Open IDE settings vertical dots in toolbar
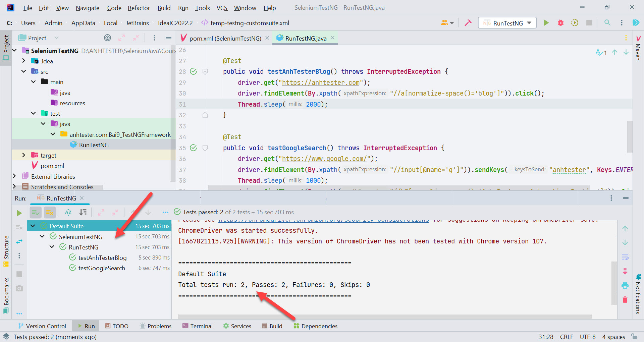 click(x=622, y=23)
